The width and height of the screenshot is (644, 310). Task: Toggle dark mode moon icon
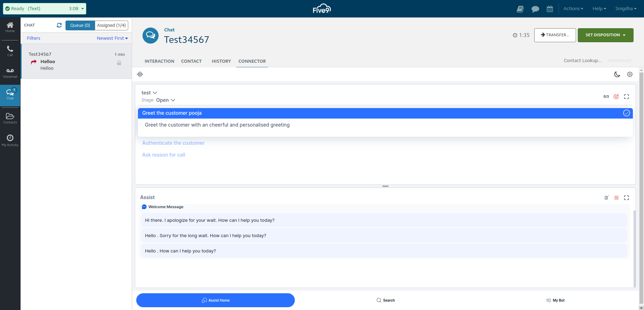[617, 74]
